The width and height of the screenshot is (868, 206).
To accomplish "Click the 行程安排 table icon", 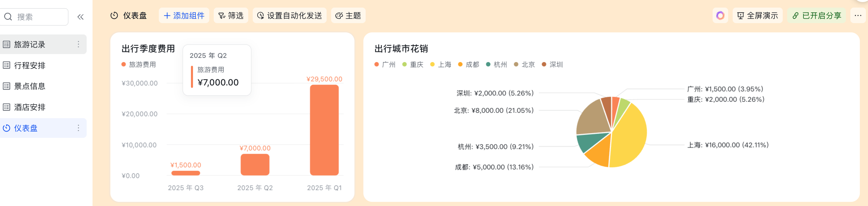I will [7, 65].
